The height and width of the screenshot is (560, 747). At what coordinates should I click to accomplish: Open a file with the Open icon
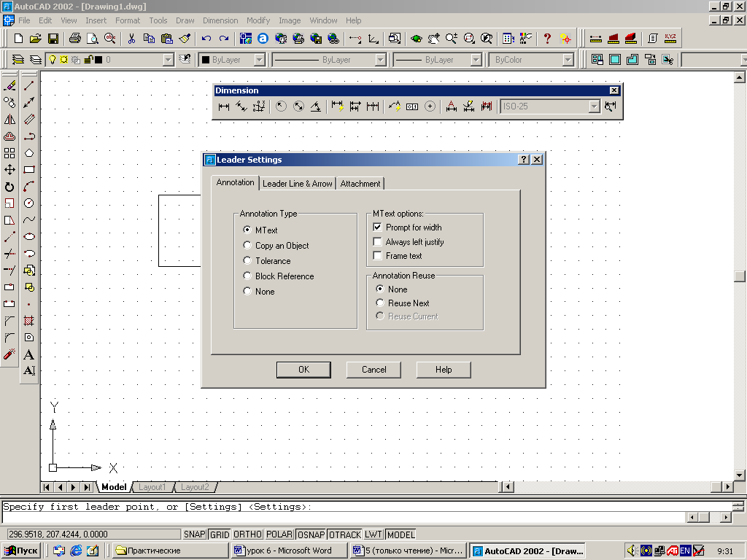[35, 39]
